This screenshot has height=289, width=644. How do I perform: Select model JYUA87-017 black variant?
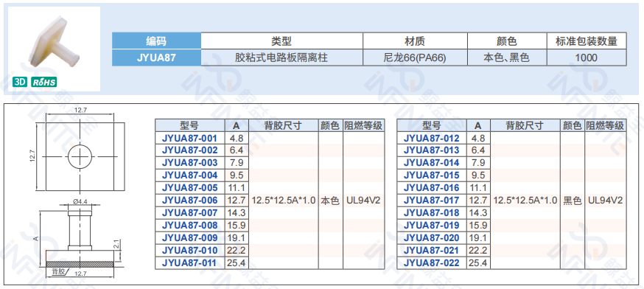[x=431, y=201]
